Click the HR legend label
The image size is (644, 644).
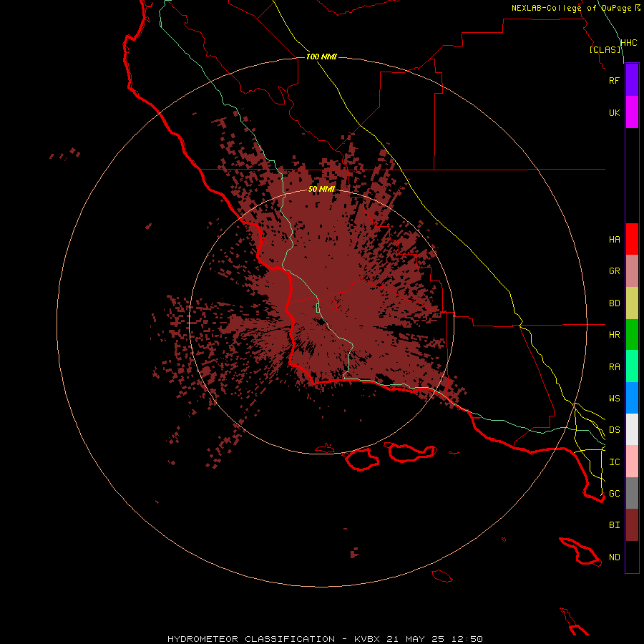tap(614, 335)
